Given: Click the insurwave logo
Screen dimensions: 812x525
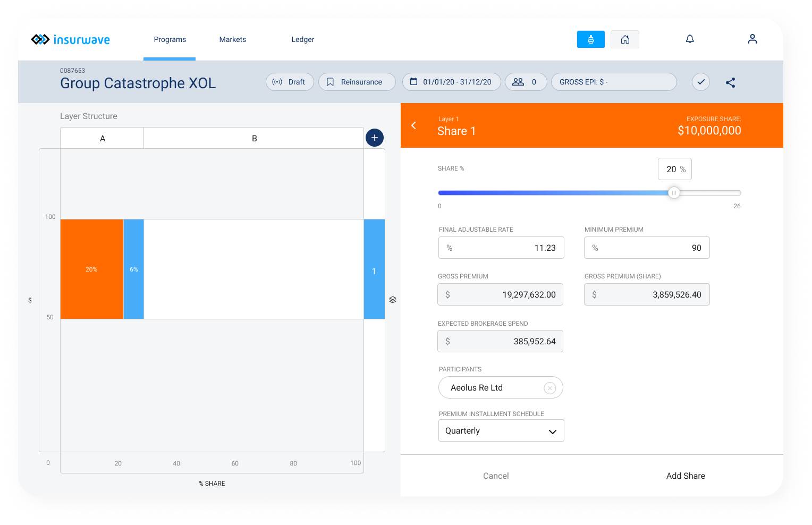Looking at the screenshot, I should coord(71,39).
